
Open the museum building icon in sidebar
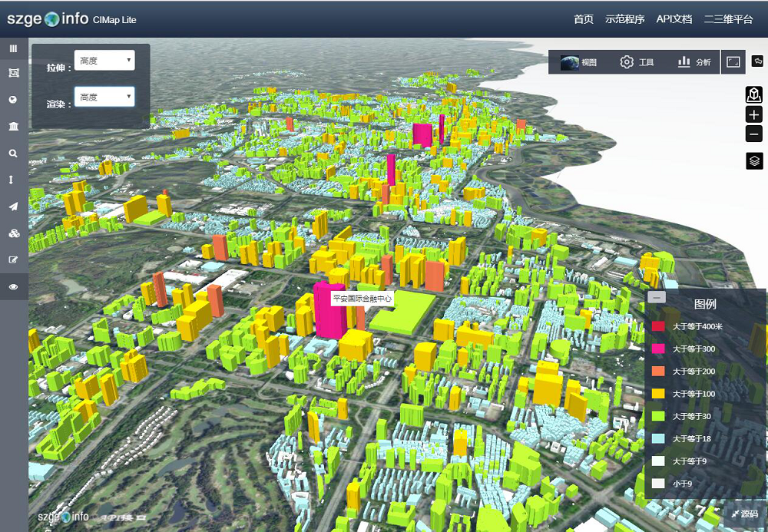(13, 127)
